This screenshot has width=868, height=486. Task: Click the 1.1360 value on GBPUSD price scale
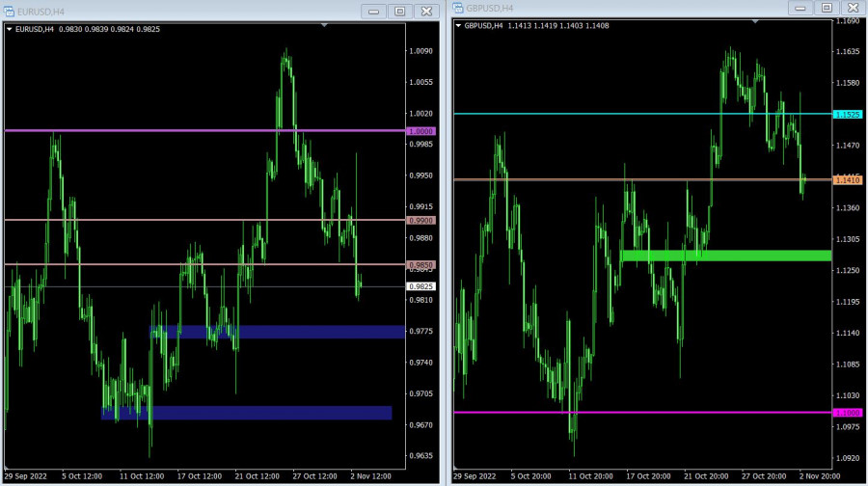click(x=848, y=208)
